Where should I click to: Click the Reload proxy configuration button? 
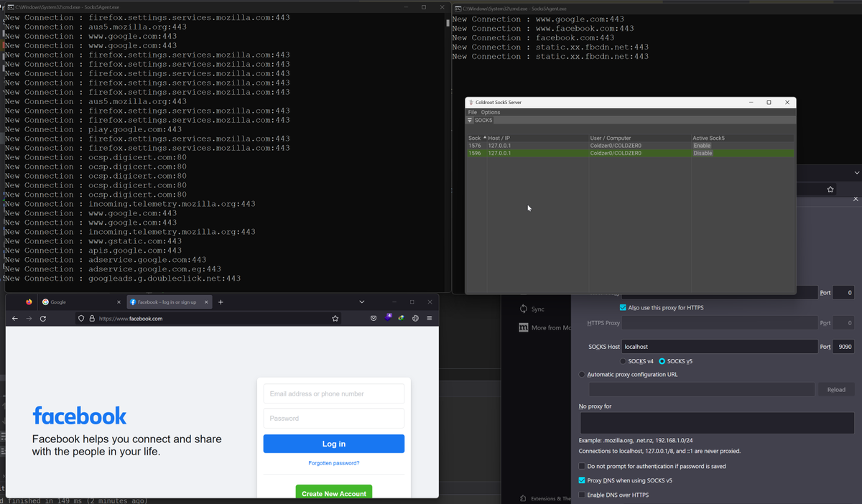tap(836, 390)
